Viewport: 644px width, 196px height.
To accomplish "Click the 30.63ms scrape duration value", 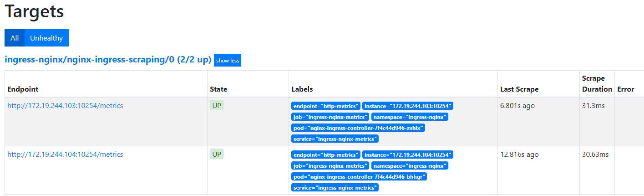I will pyautogui.click(x=595, y=155).
